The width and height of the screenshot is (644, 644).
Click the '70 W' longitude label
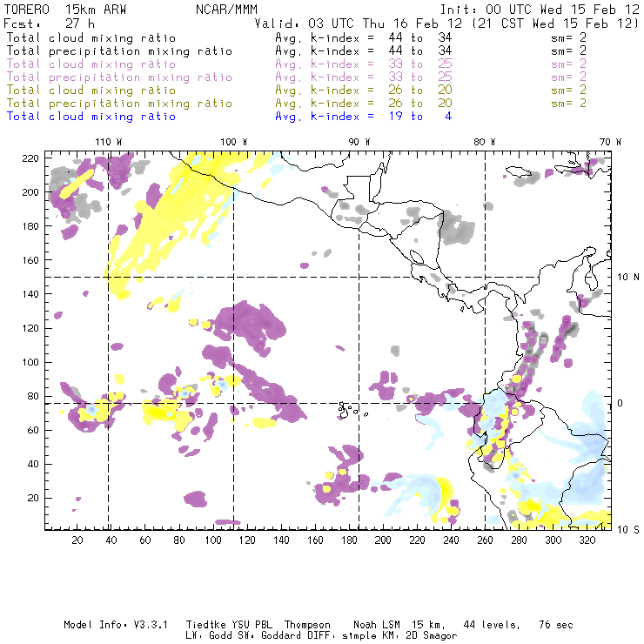point(610,142)
